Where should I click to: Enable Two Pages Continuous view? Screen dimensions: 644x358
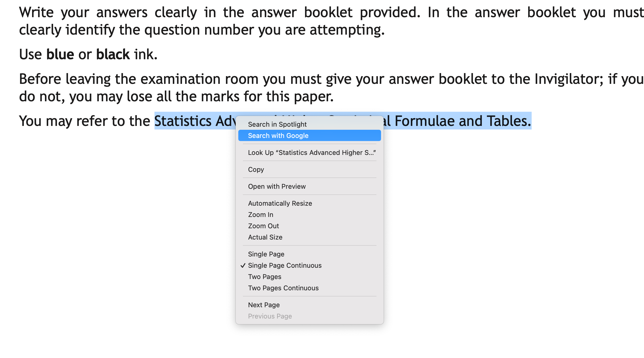[x=283, y=288]
